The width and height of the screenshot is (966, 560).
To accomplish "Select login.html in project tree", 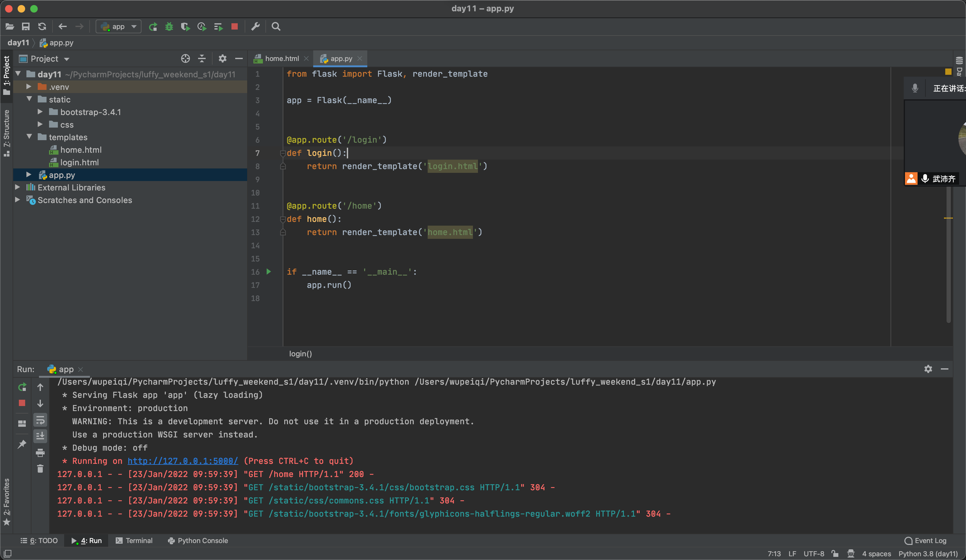I will pyautogui.click(x=79, y=162).
